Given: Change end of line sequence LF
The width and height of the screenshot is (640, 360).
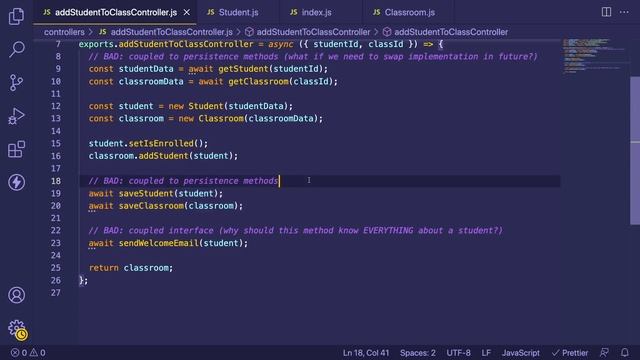Looking at the screenshot, I should pos(486,353).
